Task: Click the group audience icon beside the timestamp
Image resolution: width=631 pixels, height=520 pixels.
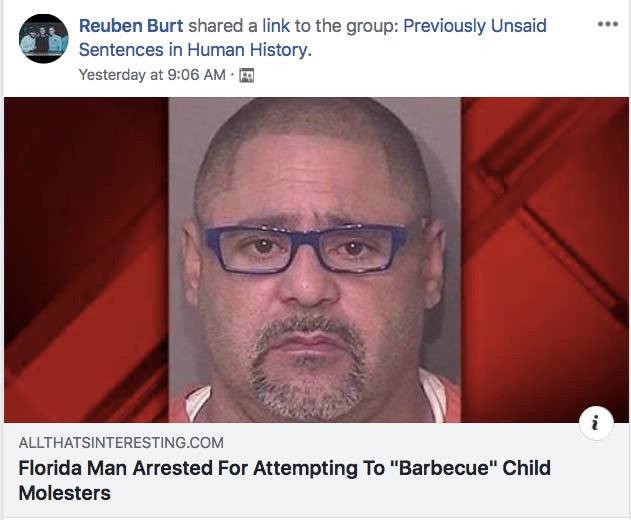Action: [x=247, y=75]
